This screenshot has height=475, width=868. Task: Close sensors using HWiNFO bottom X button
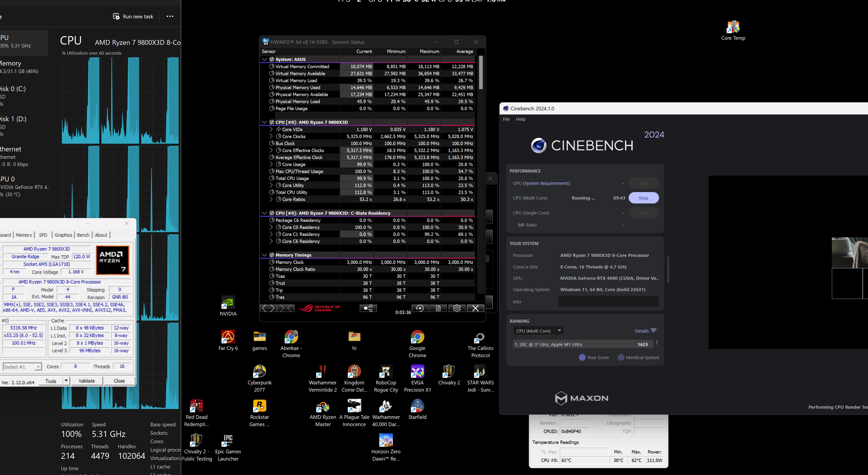[475, 308]
